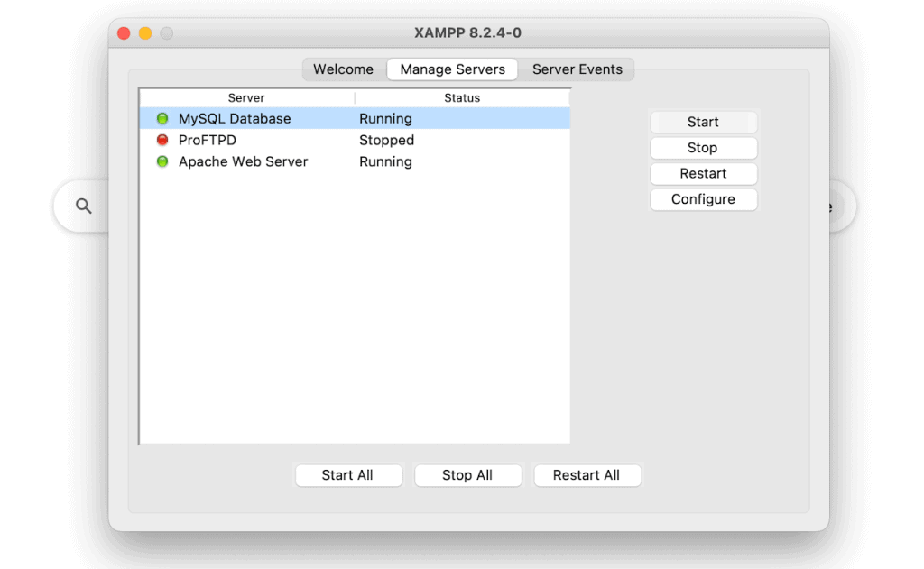This screenshot has height=569, width=924.
Task: Select the Apache Web Server row
Action: (355, 161)
